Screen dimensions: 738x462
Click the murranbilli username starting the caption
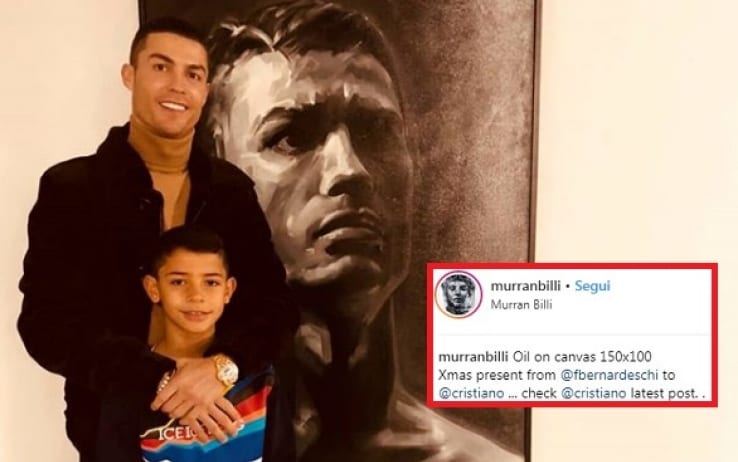coord(473,357)
